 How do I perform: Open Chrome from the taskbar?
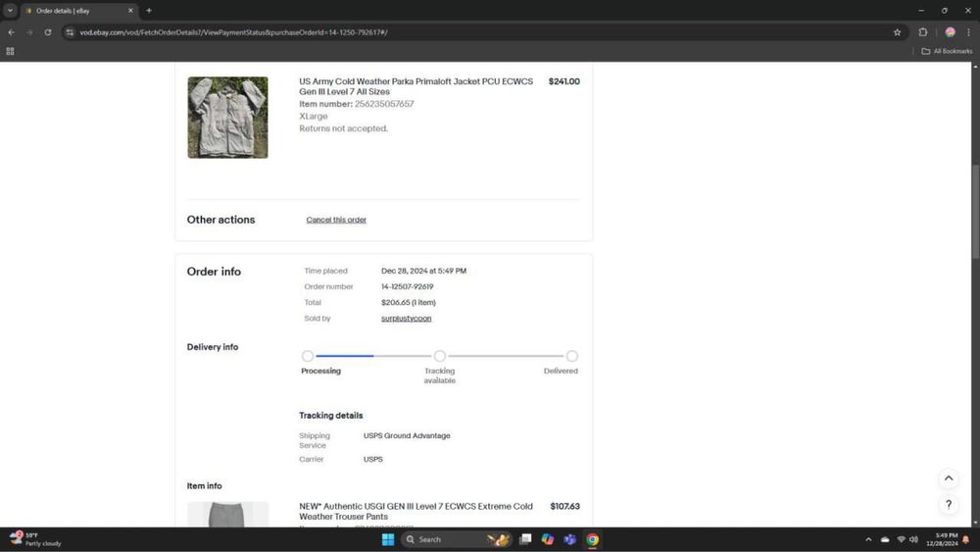point(593,539)
